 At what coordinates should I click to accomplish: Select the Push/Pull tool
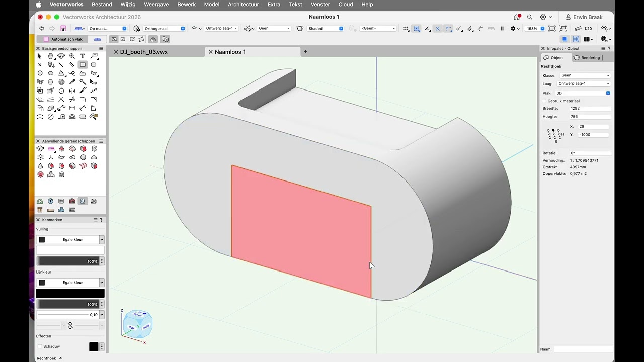point(61,148)
